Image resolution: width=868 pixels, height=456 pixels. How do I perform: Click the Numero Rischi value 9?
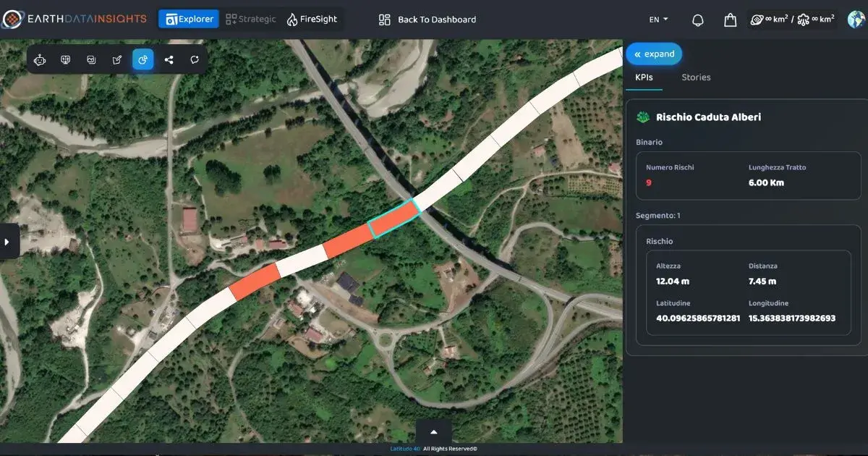tap(649, 182)
